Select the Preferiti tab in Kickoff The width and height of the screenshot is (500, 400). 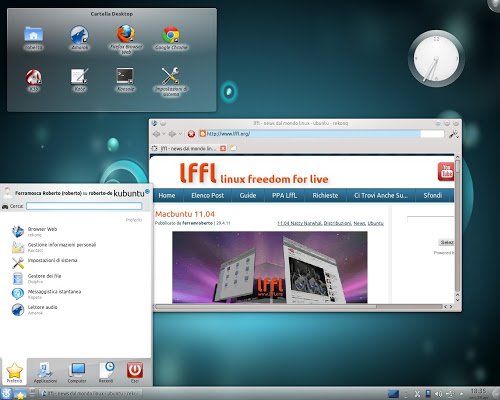click(14, 373)
